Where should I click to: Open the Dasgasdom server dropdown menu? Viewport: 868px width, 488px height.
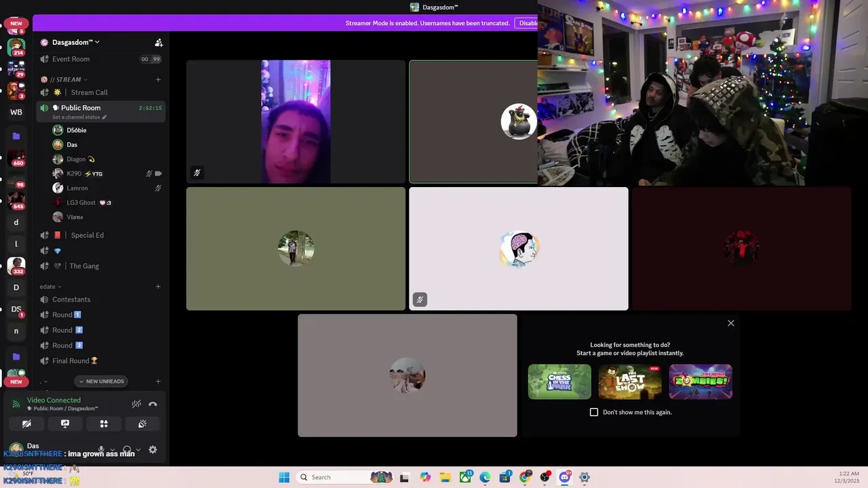(x=75, y=42)
